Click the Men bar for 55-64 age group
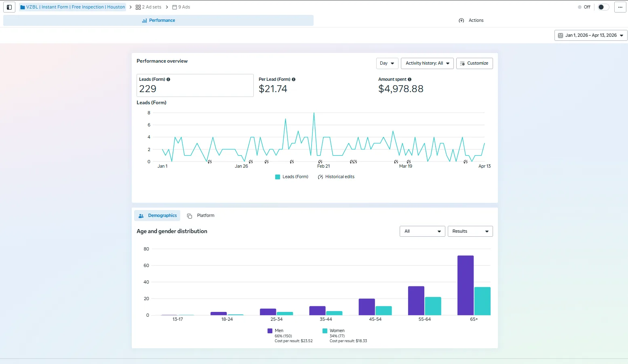The width and height of the screenshot is (628, 364). 416,301
